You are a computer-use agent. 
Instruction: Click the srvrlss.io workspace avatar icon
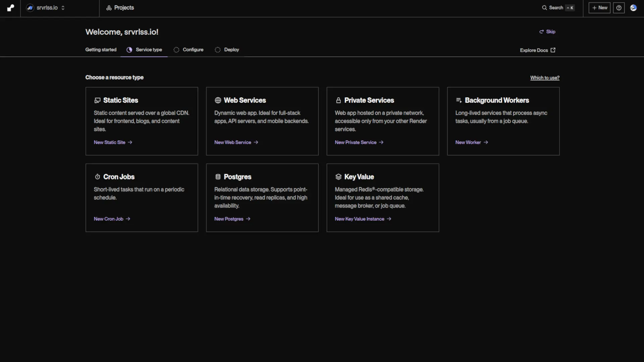click(x=30, y=8)
